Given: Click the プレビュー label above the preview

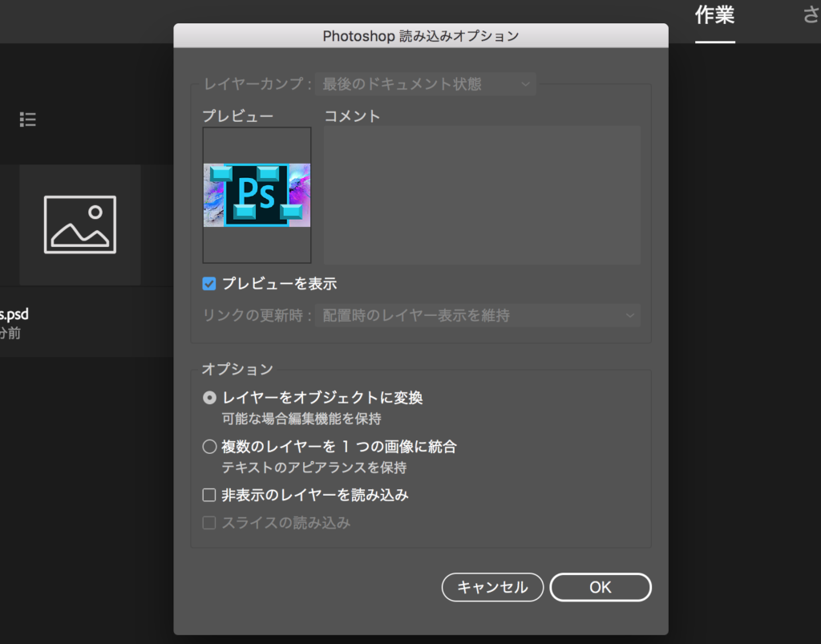Looking at the screenshot, I should pos(237,116).
